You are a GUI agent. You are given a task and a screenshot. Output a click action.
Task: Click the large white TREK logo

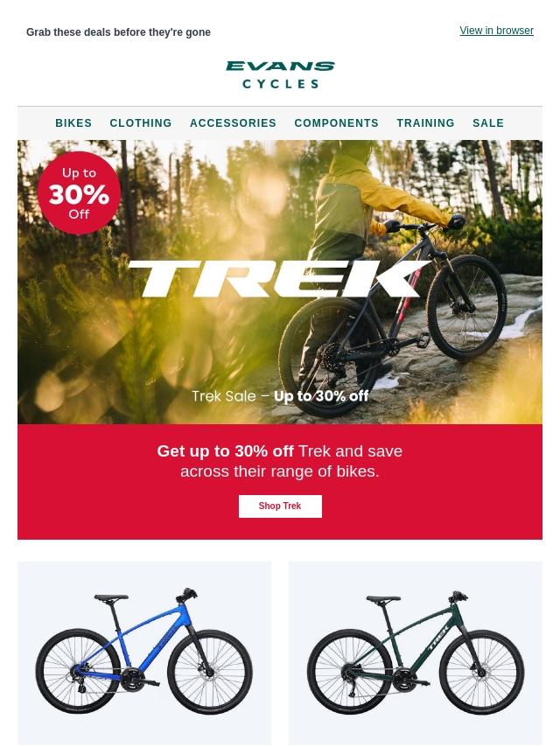click(x=279, y=279)
